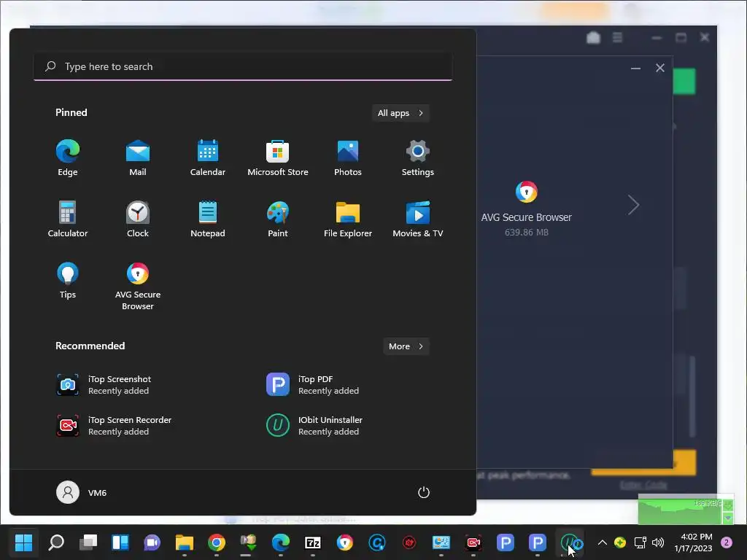Open Notepad from the pinned apps
Image resolution: width=747 pixels, height=560 pixels.
click(208, 219)
